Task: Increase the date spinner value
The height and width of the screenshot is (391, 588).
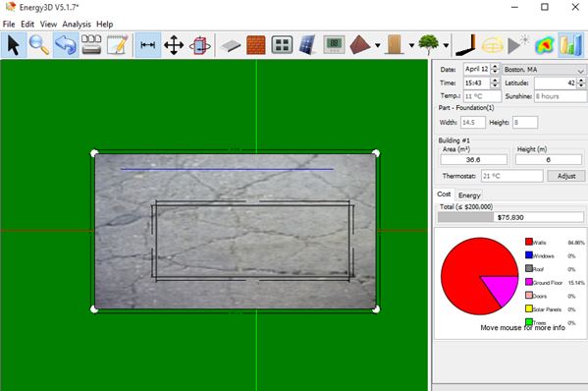Action: click(x=495, y=67)
